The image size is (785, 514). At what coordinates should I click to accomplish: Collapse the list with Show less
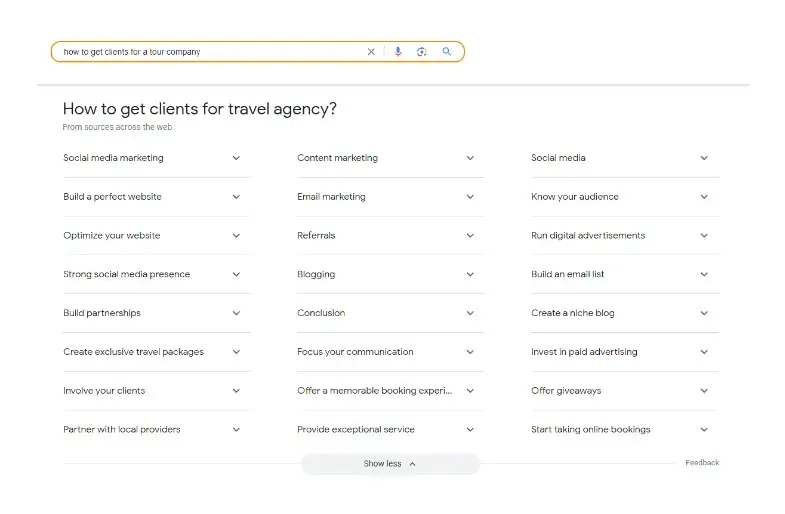coord(390,464)
